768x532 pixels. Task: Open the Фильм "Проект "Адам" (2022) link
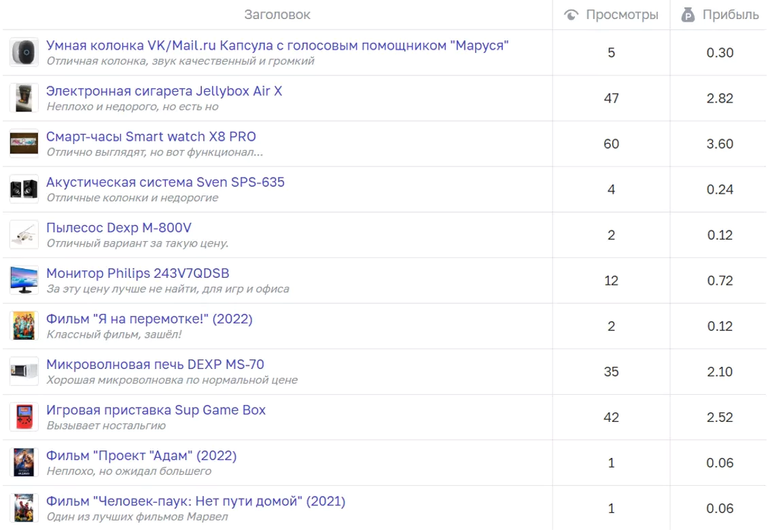141,456
